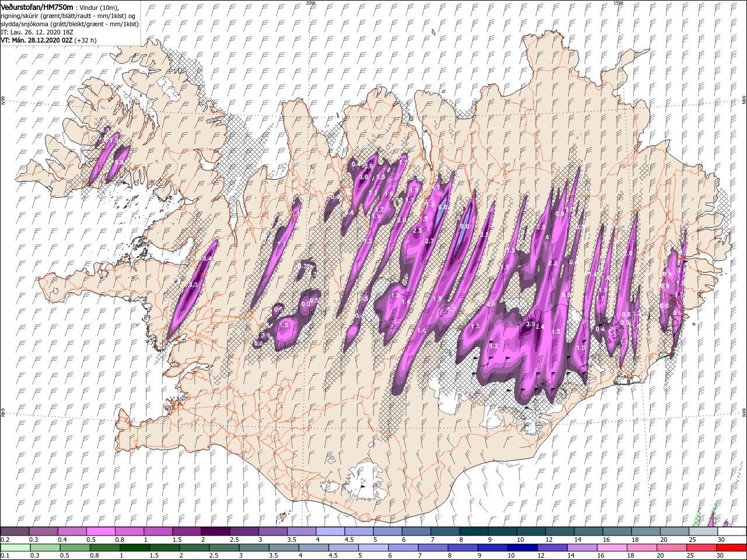Pick the snow legend swatch starting at 0.2
The width and height of the screenshot is (747, 560).
click(x=15, y=531)
